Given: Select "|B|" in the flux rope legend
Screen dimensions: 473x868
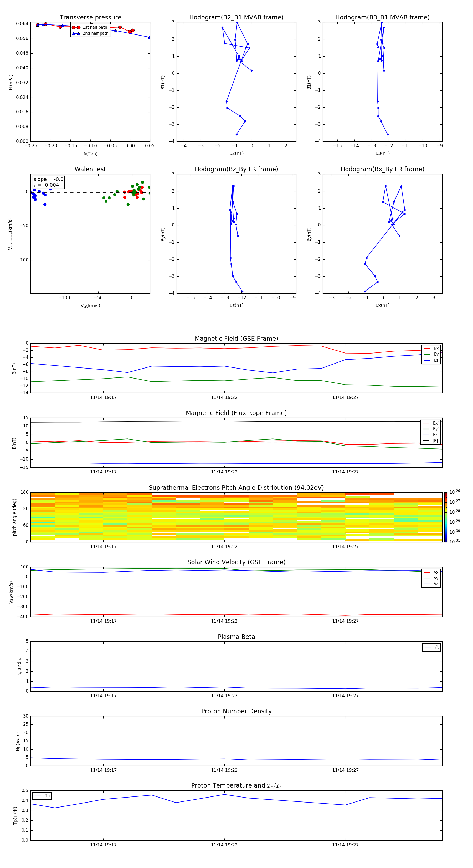Looking at the screenshot, I should [431, 441].
